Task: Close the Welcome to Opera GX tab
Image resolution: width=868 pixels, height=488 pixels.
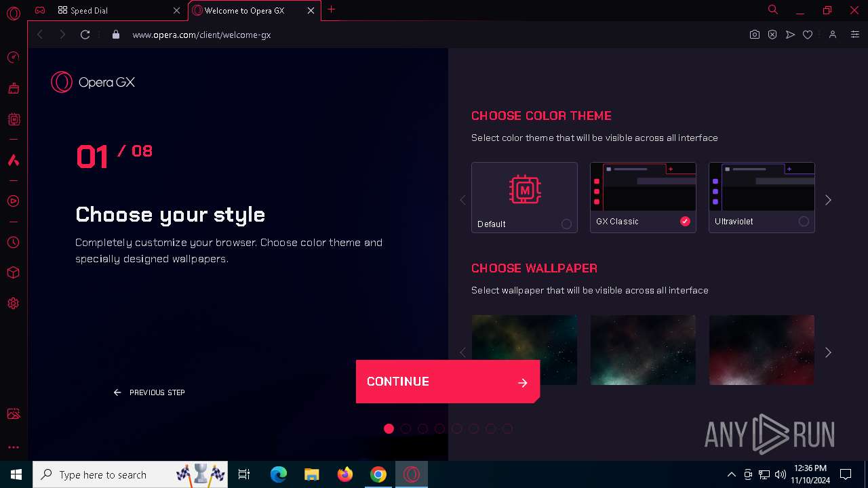Action: click(x=311, y=10)
